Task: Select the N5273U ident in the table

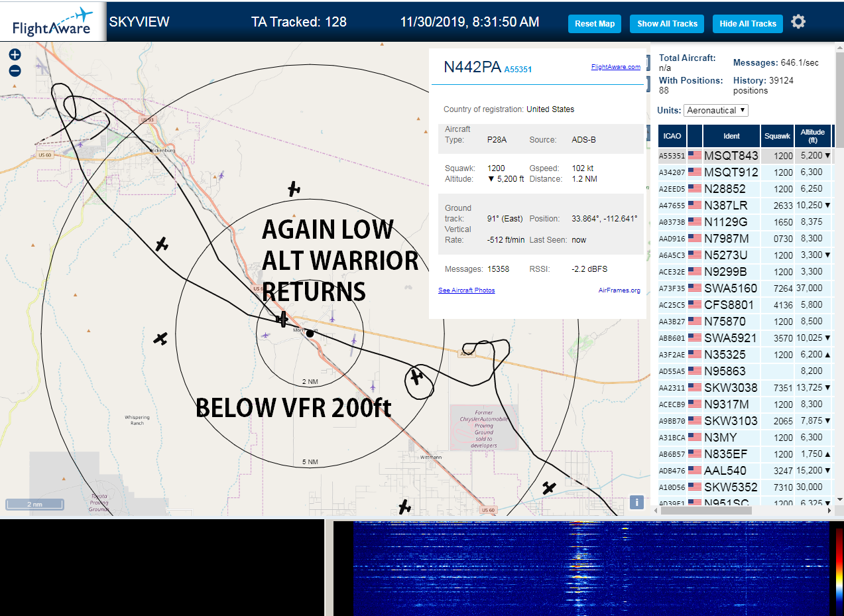Action: tap(725, 255)
